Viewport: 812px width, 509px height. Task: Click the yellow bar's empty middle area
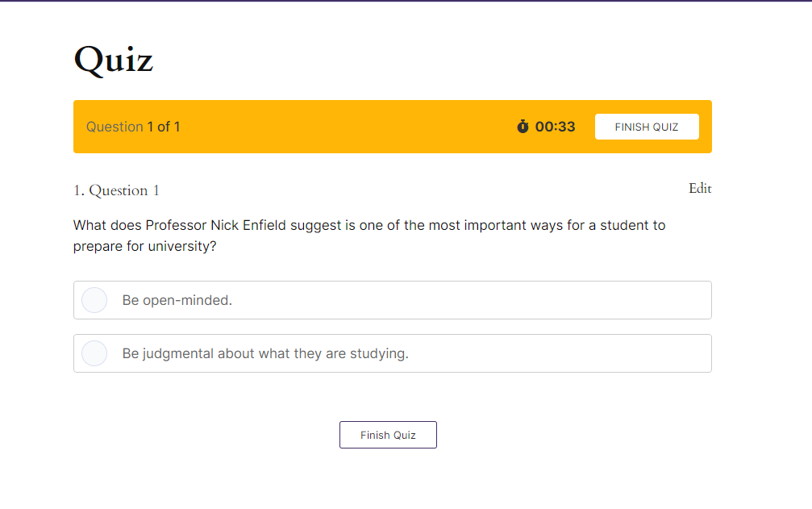(x=347, y=127)
